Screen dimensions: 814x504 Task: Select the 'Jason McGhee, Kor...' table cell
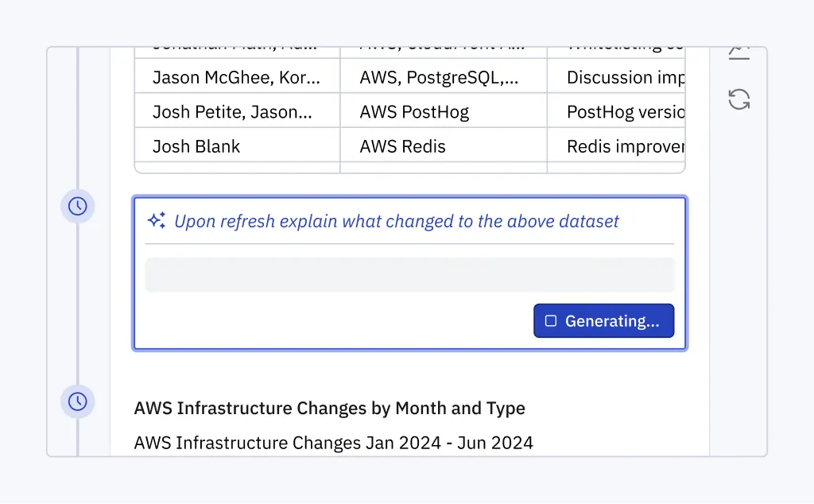[237, 78]
